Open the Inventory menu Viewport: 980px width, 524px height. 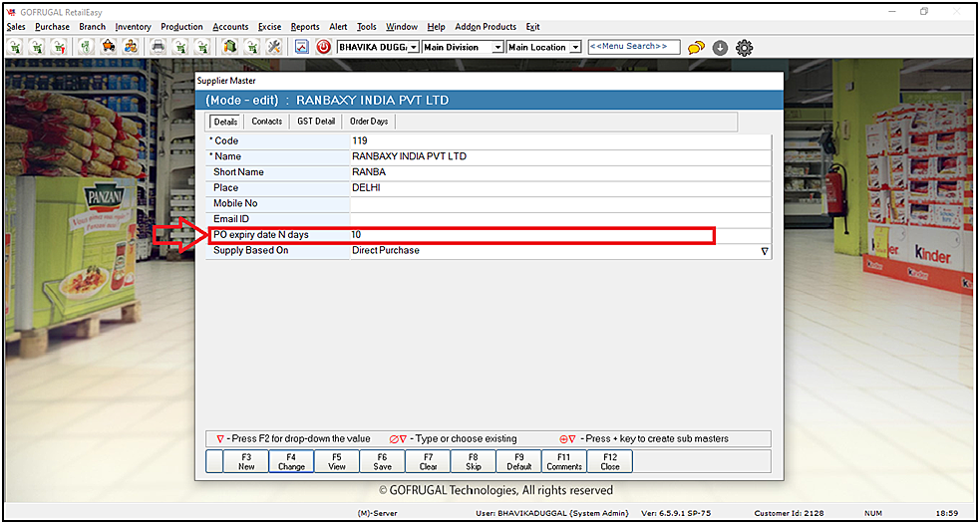click(133, 27)
